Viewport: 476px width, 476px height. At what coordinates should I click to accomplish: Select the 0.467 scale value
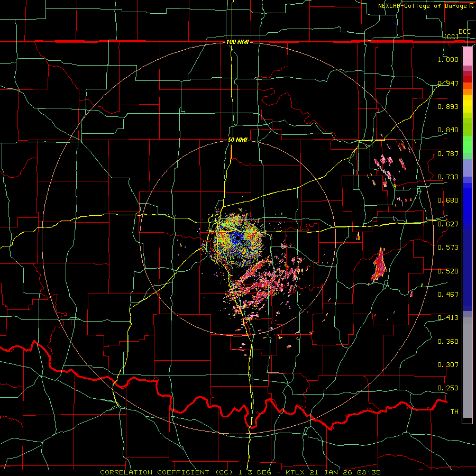pyautogui.click(x=448, y=294)
